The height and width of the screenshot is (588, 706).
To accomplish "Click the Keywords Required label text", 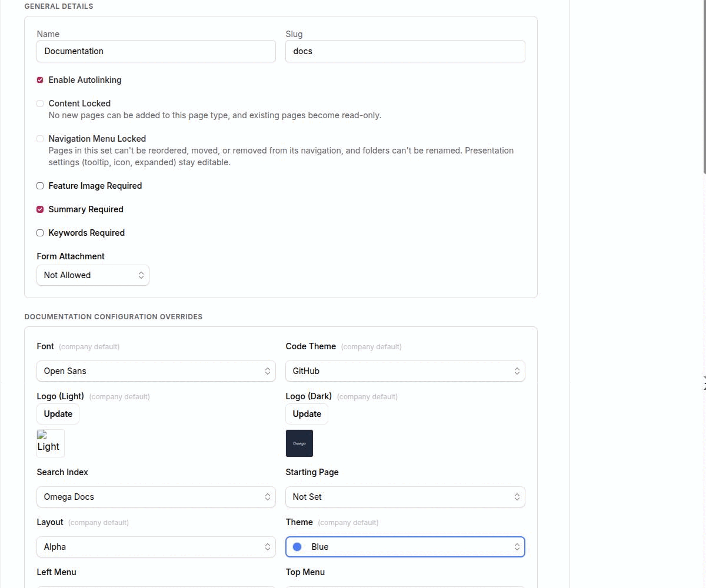I will pos(86,233).
